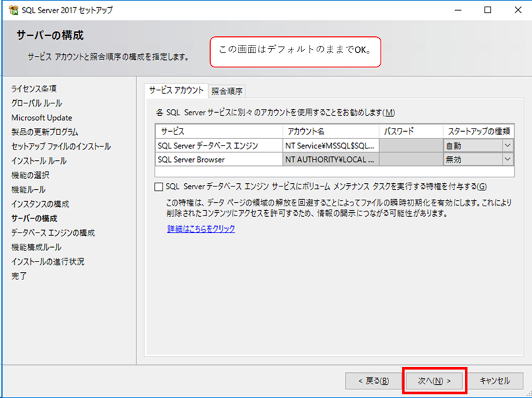
Task: Select SQL Server データベース エンジン service cell
Action: (x=219, y=146)
